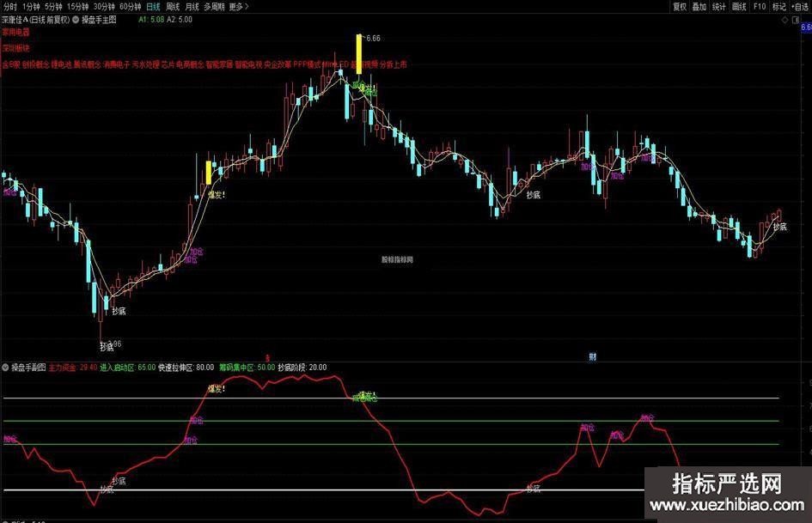
Task: Click the 标记 mark button
Action: tap(778, 7)
